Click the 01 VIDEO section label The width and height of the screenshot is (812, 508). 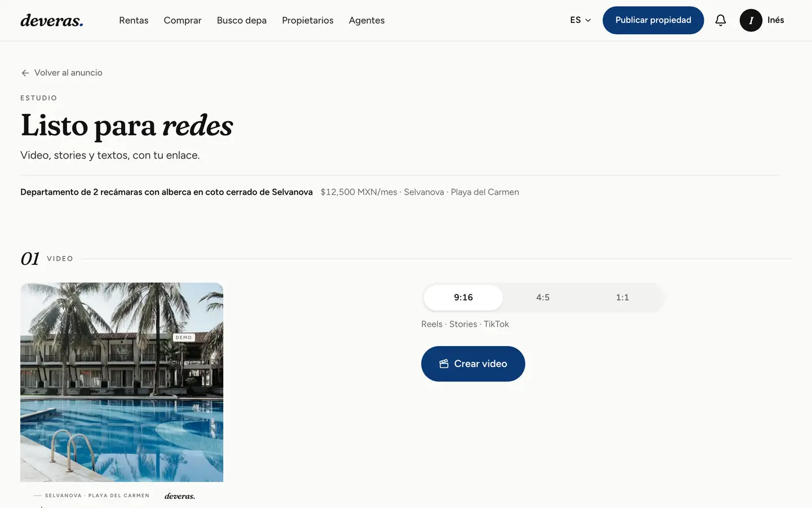click(47, 259)
